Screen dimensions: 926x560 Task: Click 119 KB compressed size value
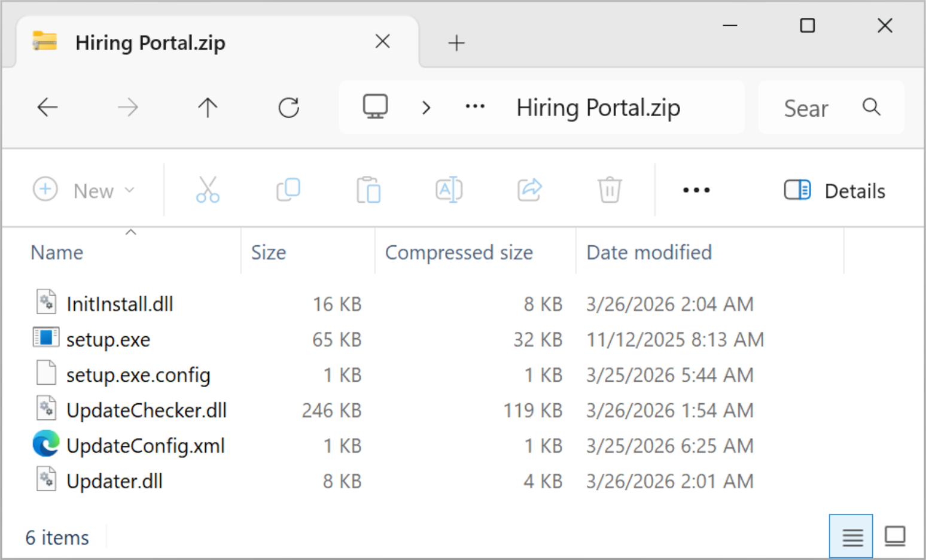(x=532, y=410)
